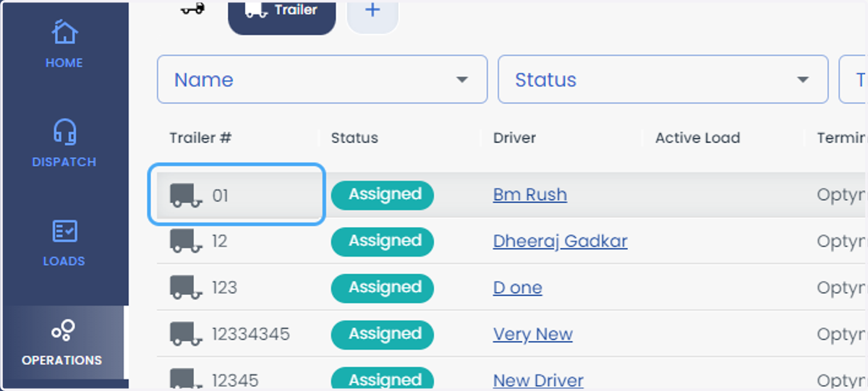868x391 pixels.
Task: Open the Status filter dropdown
Action: pos(663,80)
